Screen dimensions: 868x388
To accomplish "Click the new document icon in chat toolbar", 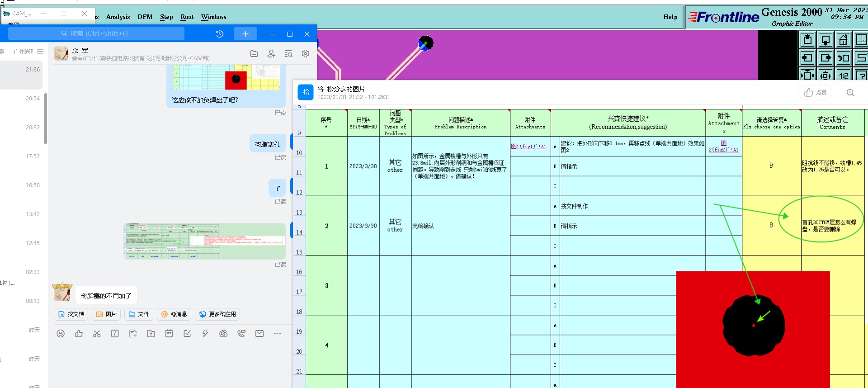I will coord(133,334).
